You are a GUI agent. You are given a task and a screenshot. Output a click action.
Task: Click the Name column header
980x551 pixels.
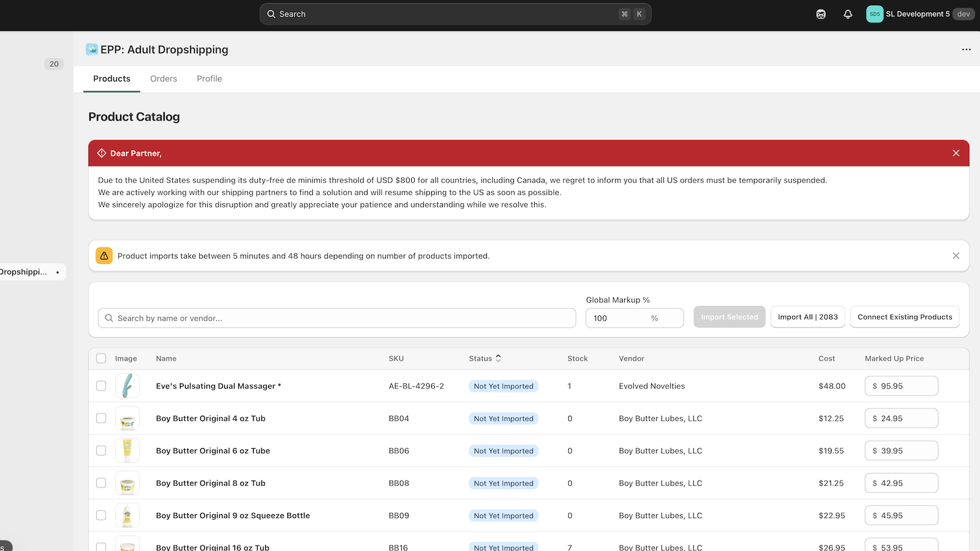point(166,359)
